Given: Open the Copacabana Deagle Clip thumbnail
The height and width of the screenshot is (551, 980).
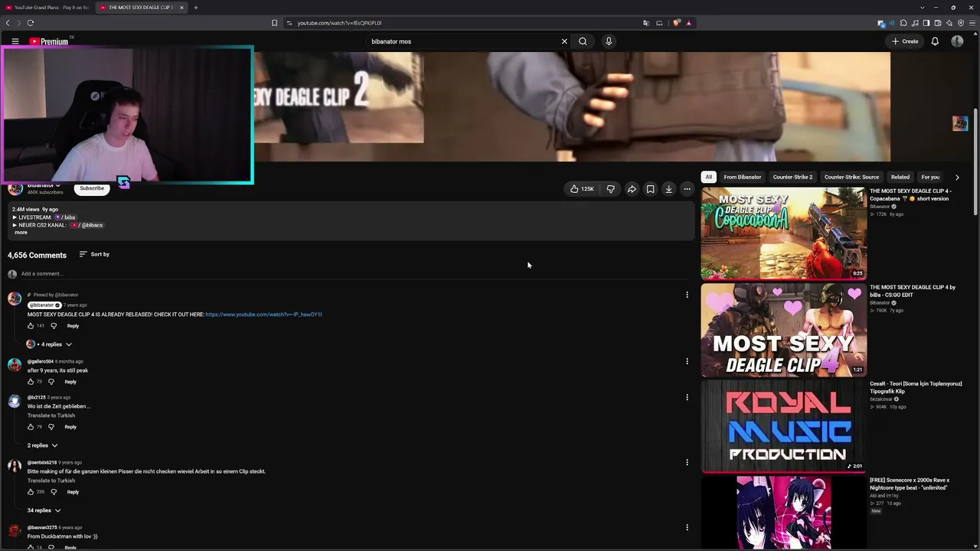Looking at the screenshot, I should tap(784, 233).
